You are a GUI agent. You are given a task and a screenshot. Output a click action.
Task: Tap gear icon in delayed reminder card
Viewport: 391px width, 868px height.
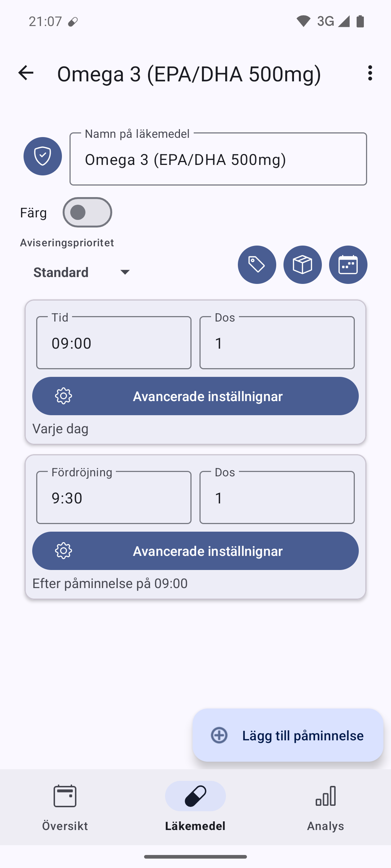pyautogui.click(x=64, y=551)
